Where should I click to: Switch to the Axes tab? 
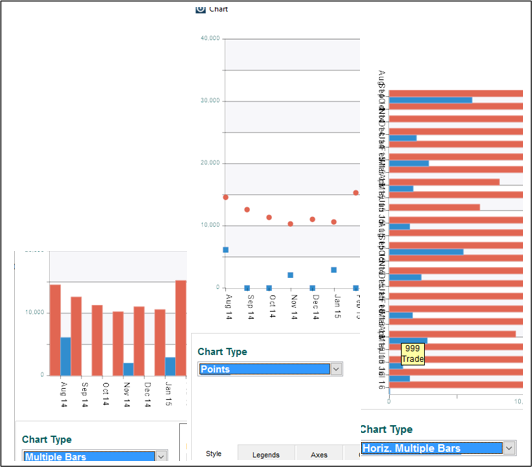tap(319, 455)
